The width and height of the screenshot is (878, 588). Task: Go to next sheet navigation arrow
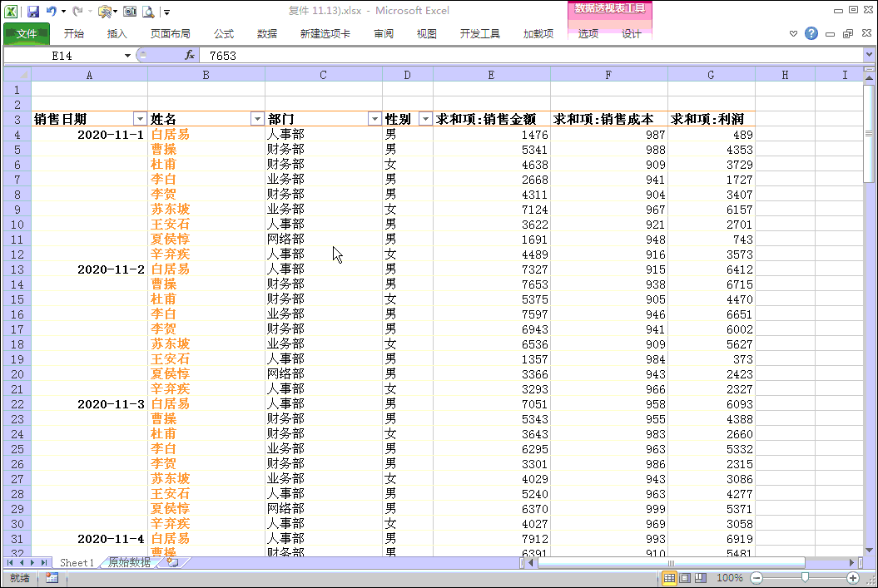tap(32, 562)
